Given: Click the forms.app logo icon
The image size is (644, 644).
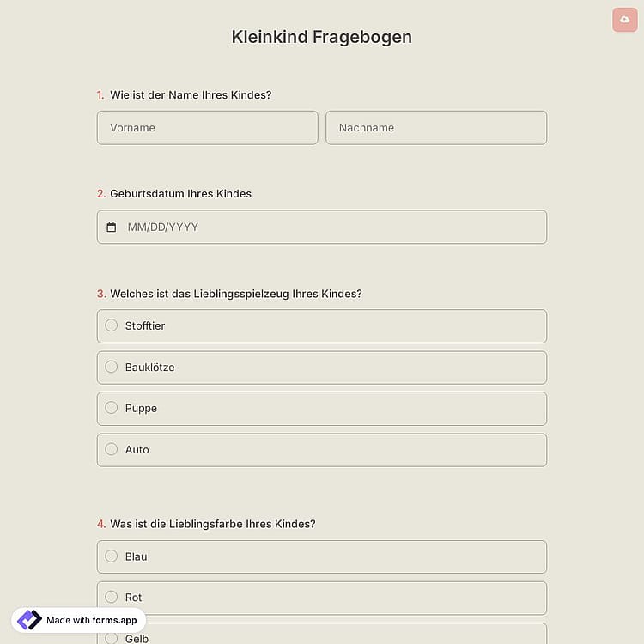Looking at the screenshot, I should pyautogui.click(x=29, y=620).
